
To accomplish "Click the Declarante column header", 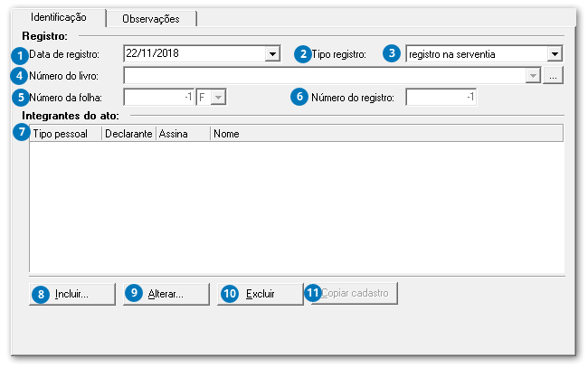I will pyautogui.click(x=128, y=134).
